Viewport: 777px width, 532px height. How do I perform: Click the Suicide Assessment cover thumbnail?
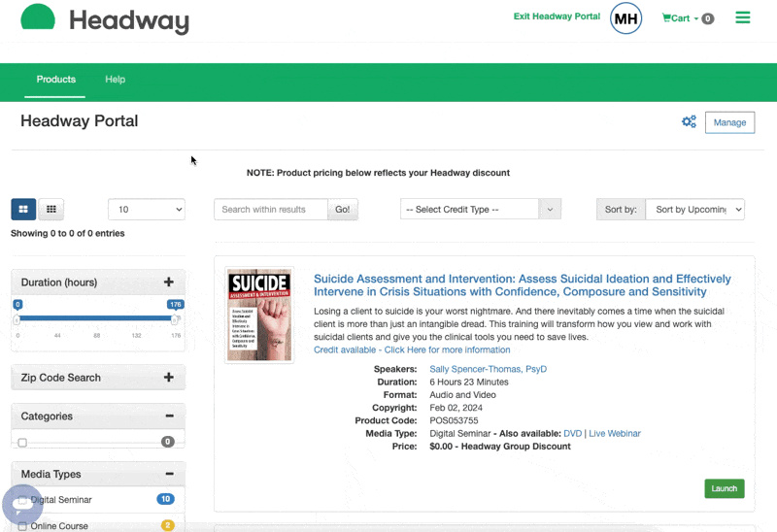(259, 316)
